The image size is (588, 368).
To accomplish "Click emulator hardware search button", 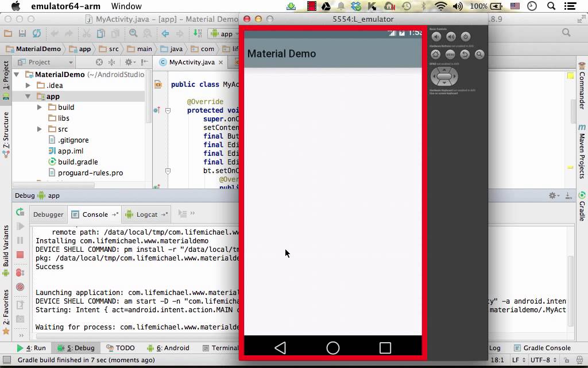I will 479,55.
